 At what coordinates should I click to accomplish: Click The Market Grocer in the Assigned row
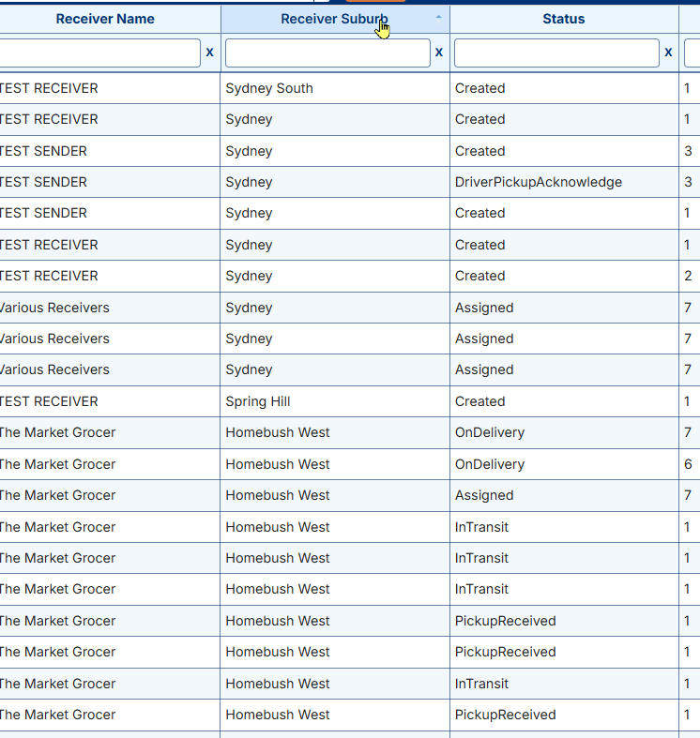(57, 495)
